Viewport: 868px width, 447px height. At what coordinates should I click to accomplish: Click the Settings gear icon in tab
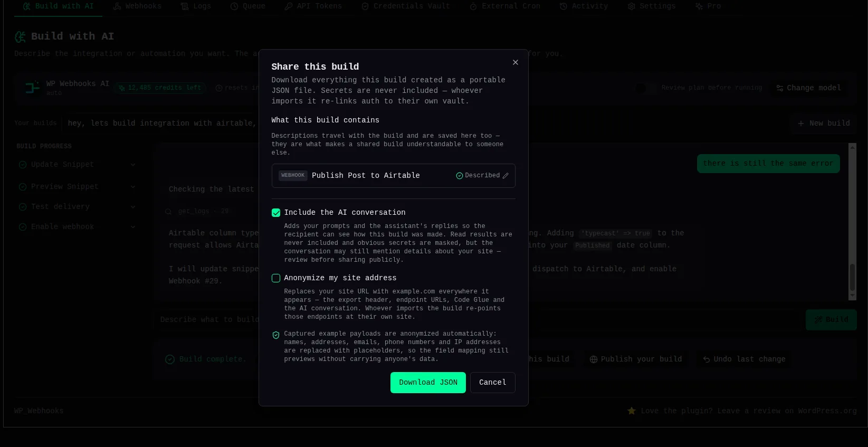pyautogui.click(x=632, y=6)
